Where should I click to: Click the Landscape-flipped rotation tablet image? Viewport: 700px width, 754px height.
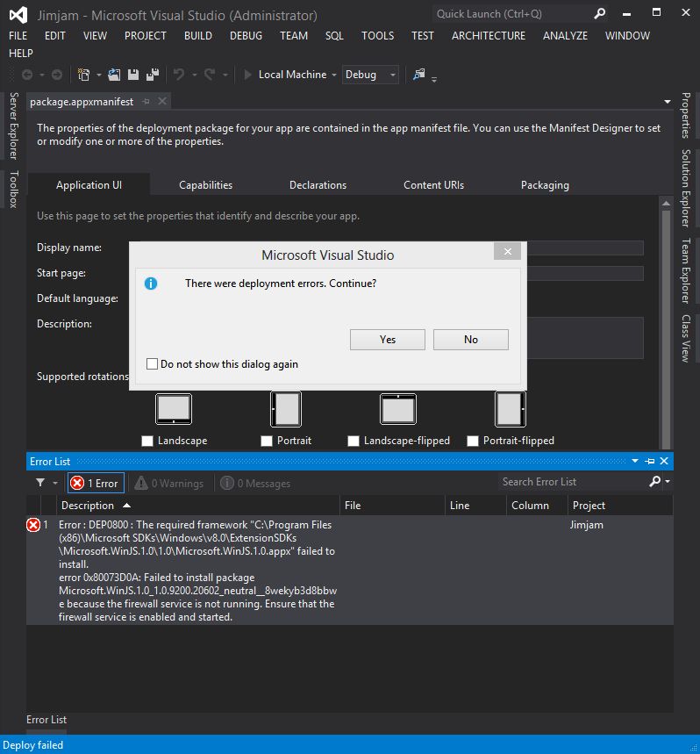pos(397,409)
